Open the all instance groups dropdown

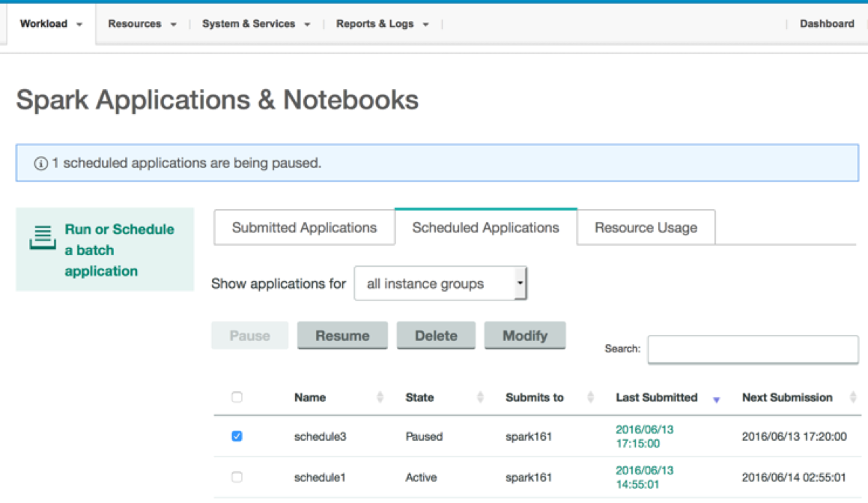tap(440, 283)
